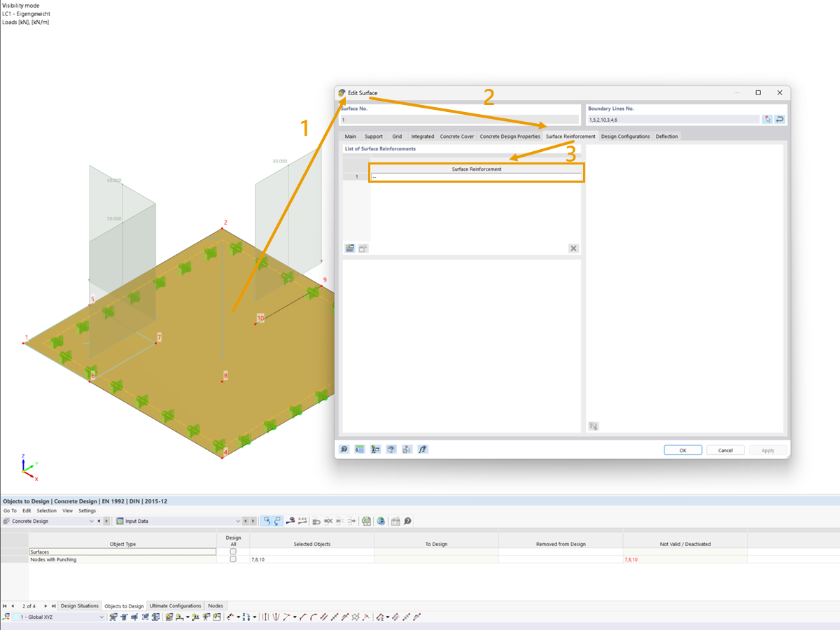Click the first view icon after the Global XYZ dropdown

click(113, 617)
